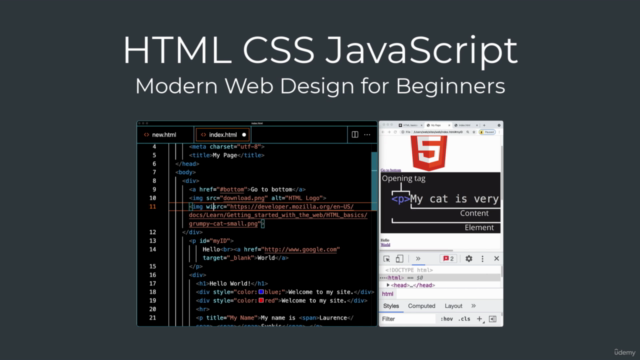Image resolution: width=640 pixels, height=360 pixels.
Task: Toggle the computed styles sidebar icon
Action: pyautogui.click(x=493, y=319)
